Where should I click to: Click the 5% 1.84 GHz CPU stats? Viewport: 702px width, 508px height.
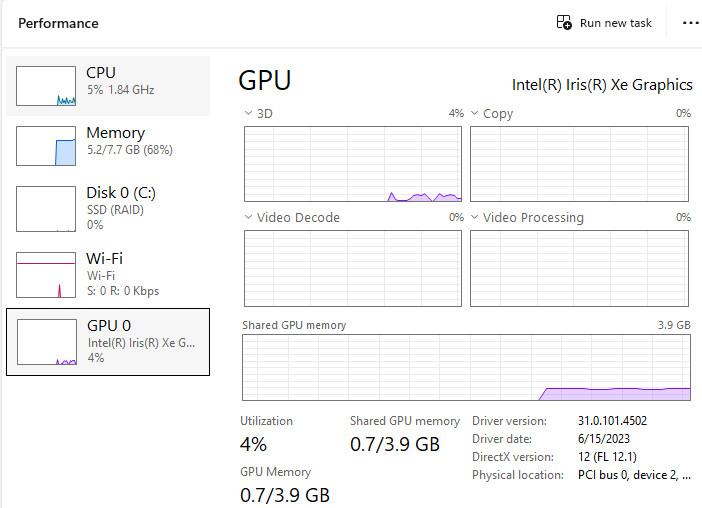121,90
